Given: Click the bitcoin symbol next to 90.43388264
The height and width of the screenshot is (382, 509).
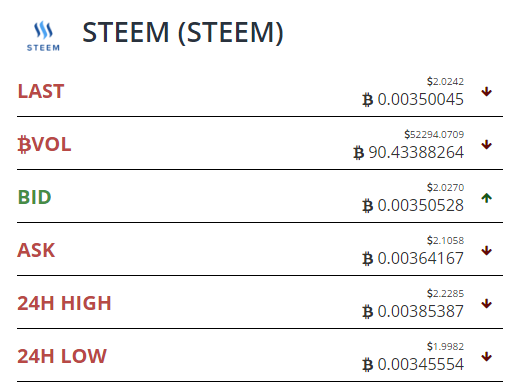Looking at the screenshot, I should [358, 153].
